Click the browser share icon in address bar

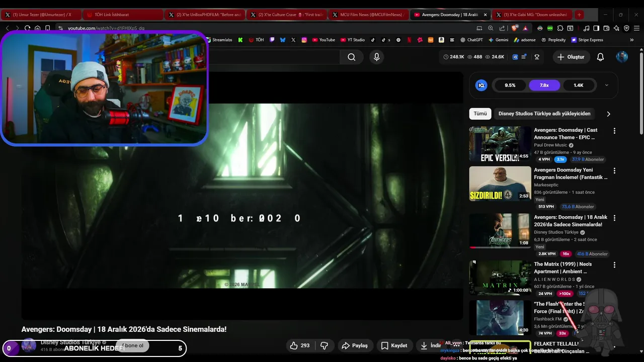[x=502, y=28]
